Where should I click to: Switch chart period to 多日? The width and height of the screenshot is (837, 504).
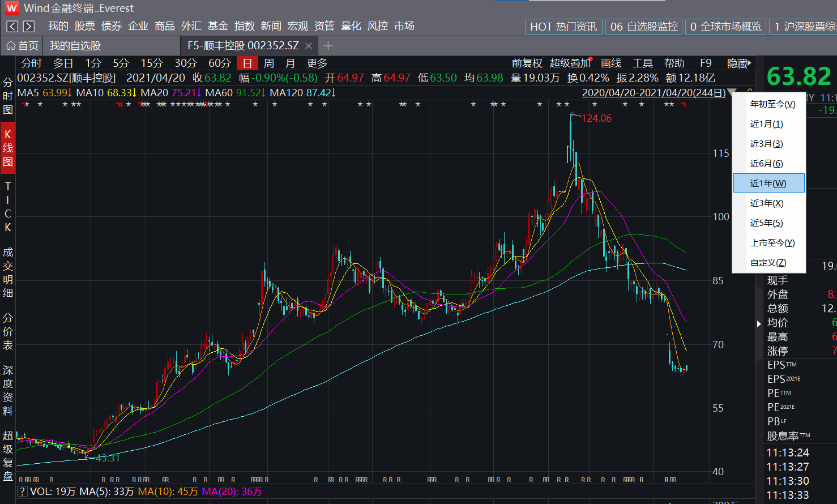(63, 63)
